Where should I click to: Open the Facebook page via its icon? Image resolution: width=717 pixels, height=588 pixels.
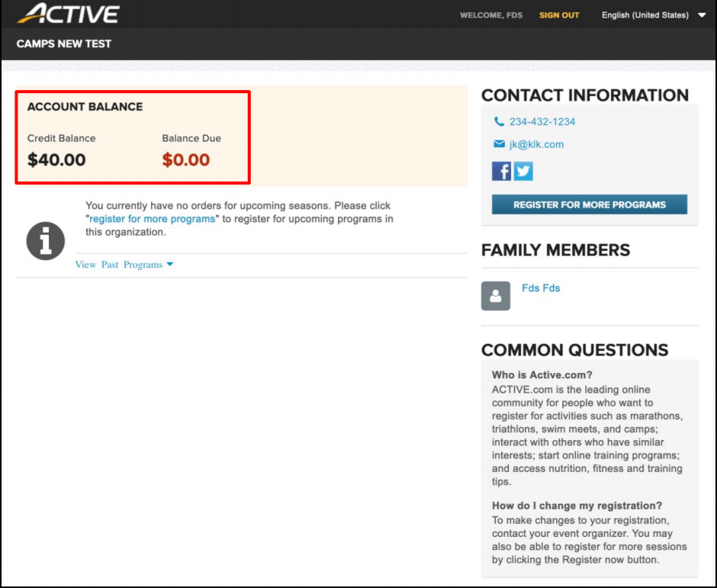click(x=501, y=171)
